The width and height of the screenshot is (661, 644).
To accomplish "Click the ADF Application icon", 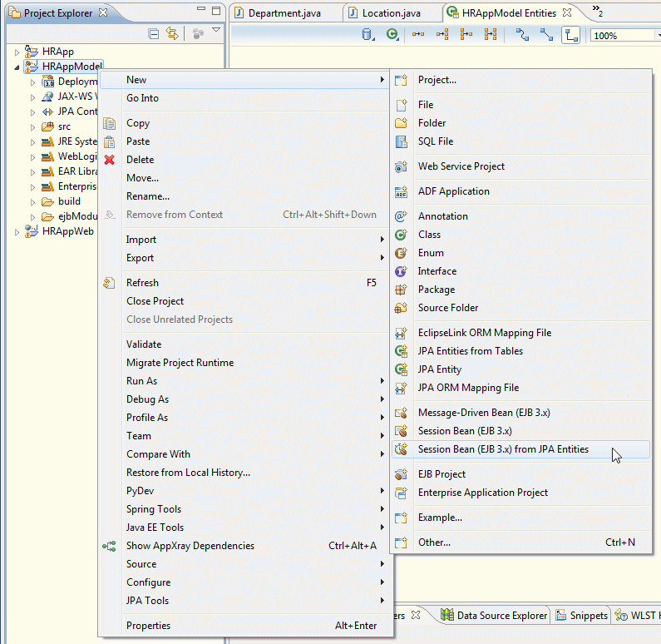I will point(402,191).
